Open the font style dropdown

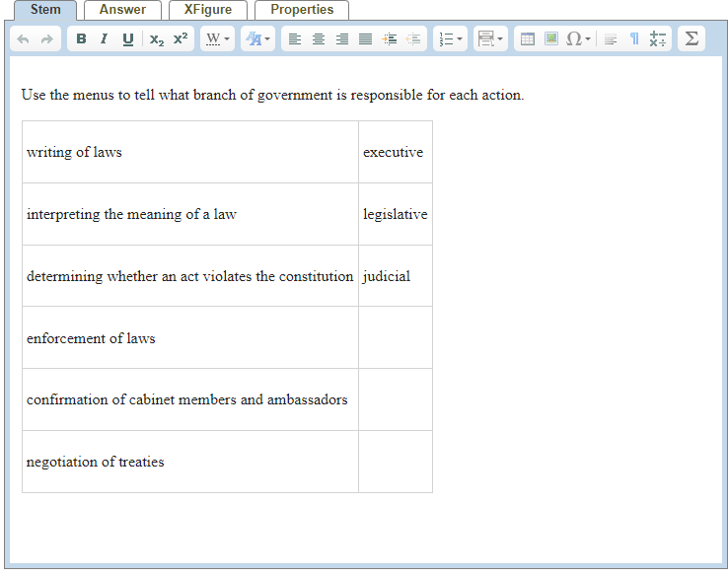pyautogui.click(x=257, y=39)
